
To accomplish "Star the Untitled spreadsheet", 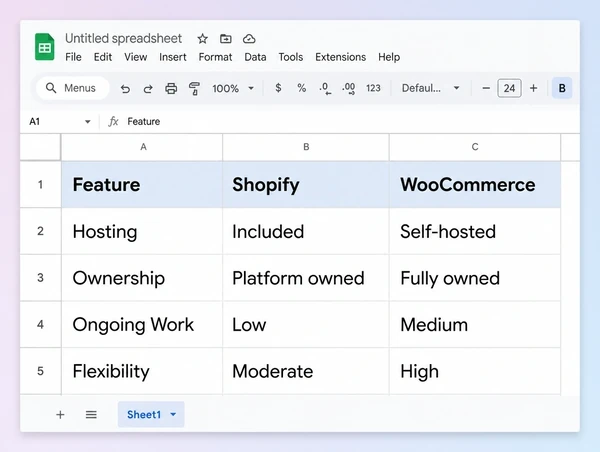I will point(202,39).
